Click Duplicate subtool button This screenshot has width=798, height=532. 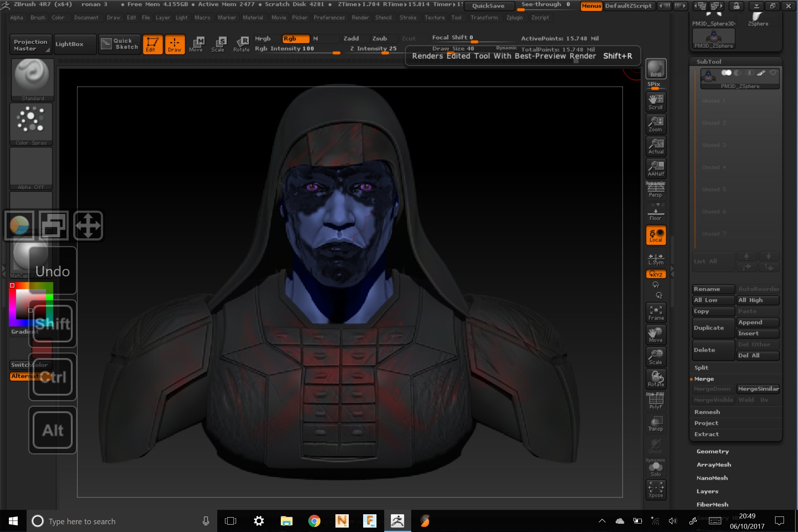click(713, 328)
